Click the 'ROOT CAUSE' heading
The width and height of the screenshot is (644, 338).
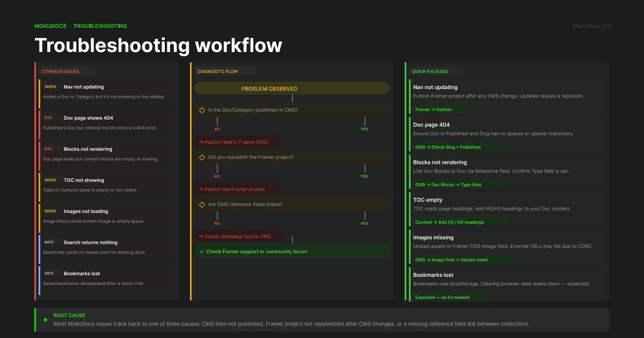coord(69,315)
